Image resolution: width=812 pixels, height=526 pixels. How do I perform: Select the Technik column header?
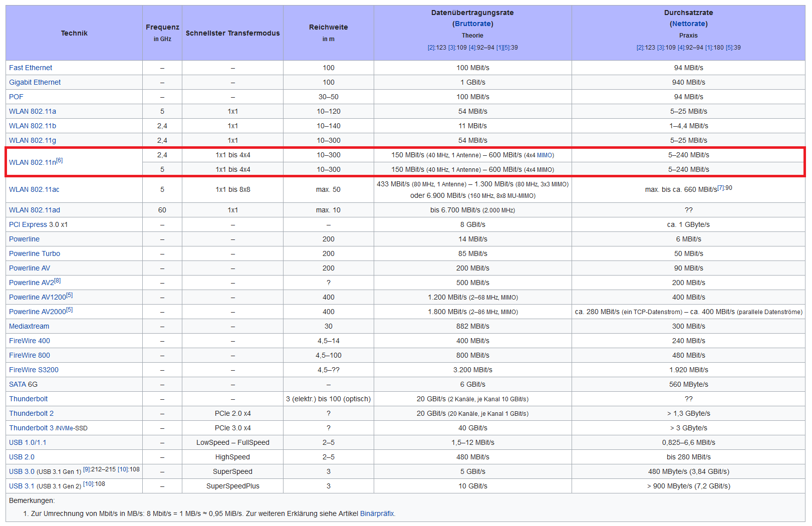click(74, 33)
